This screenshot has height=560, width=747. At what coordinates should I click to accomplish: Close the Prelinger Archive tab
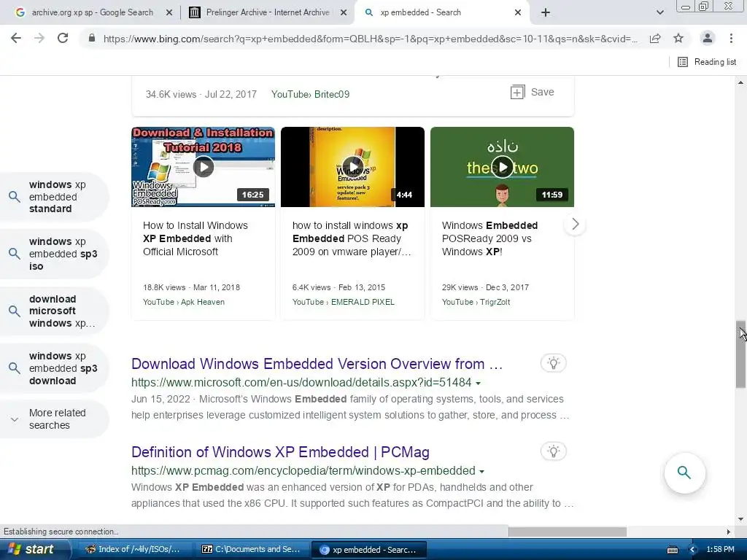coord(344,12)
